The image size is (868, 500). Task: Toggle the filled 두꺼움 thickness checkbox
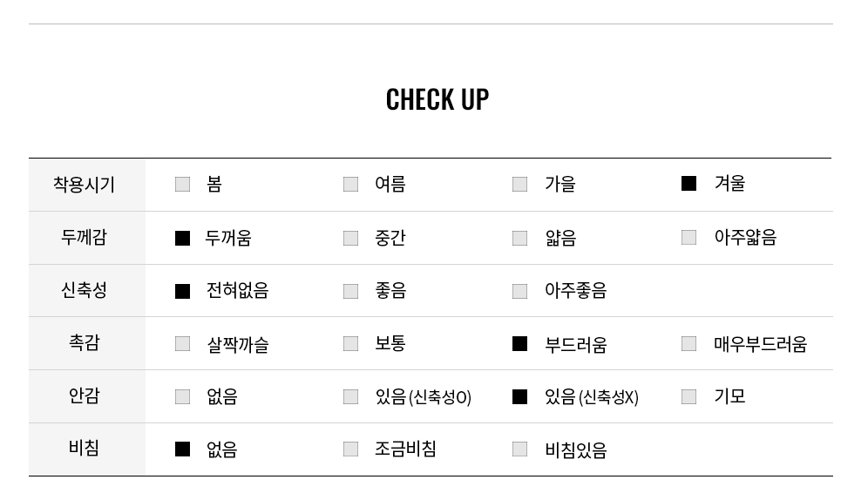pyautogui.click(x=183, y=238)
